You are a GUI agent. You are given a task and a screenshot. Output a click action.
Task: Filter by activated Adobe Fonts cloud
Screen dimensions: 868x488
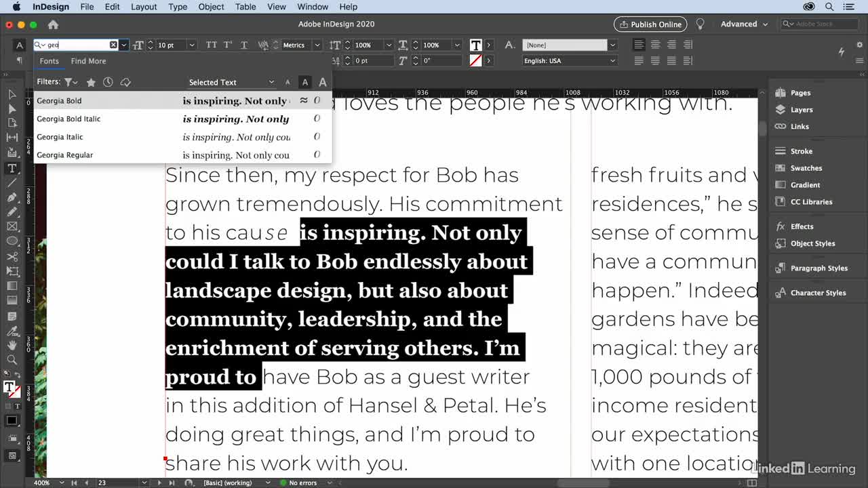125,82
